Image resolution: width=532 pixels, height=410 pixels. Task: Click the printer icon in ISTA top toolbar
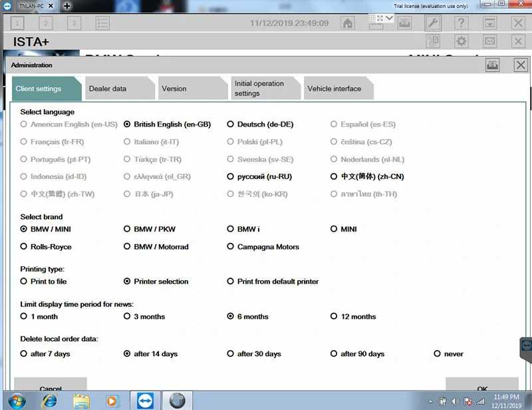[x=404, y=23]
